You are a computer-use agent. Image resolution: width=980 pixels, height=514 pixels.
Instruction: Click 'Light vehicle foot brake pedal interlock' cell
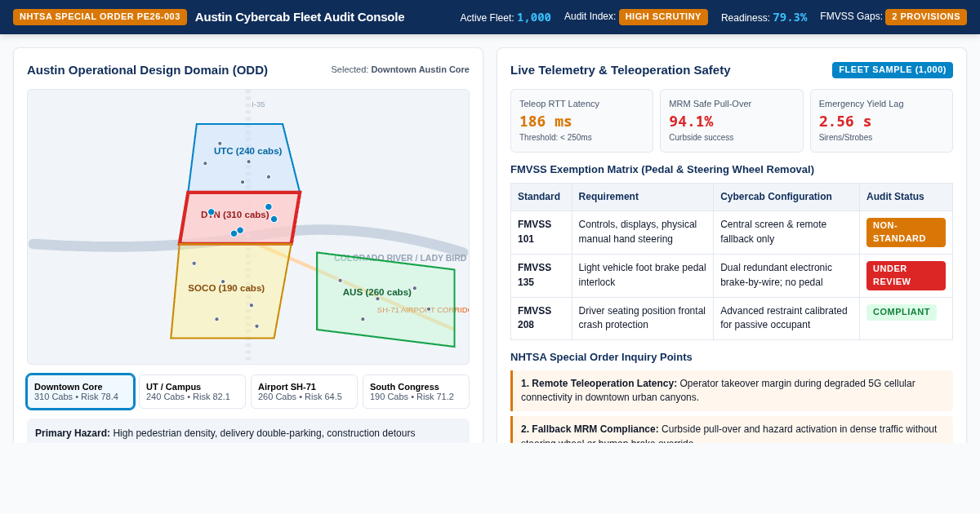643,276
